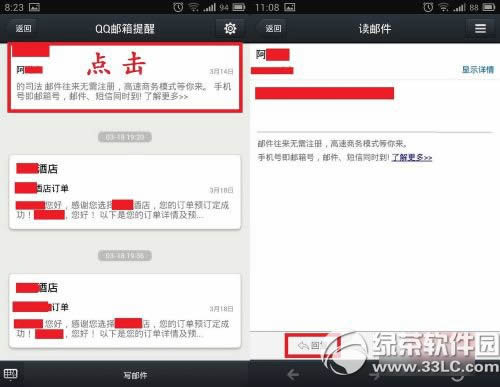500x387 pixels.
Task: Tap 返回 button on 读邮件 screen
Action: [x=273, y=29]
